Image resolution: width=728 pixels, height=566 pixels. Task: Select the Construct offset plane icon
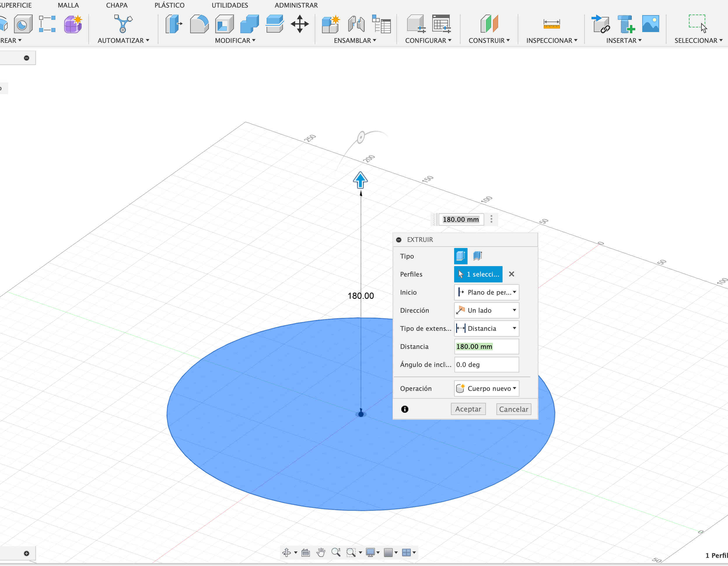pyautogui.click(x=489, y=24)
